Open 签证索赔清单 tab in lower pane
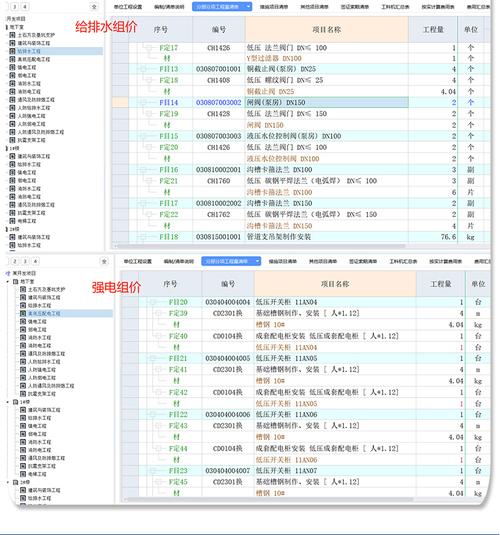 [x=363, y=261]
